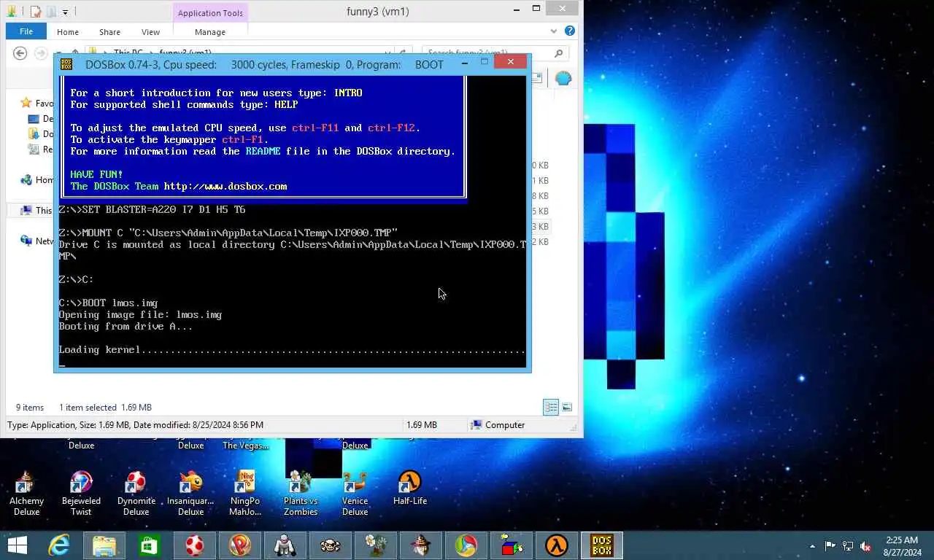This screenshot has width=934, height=560.
Task: Click the Properties icon in quick access toolbar
Action: tap(35, 12)
